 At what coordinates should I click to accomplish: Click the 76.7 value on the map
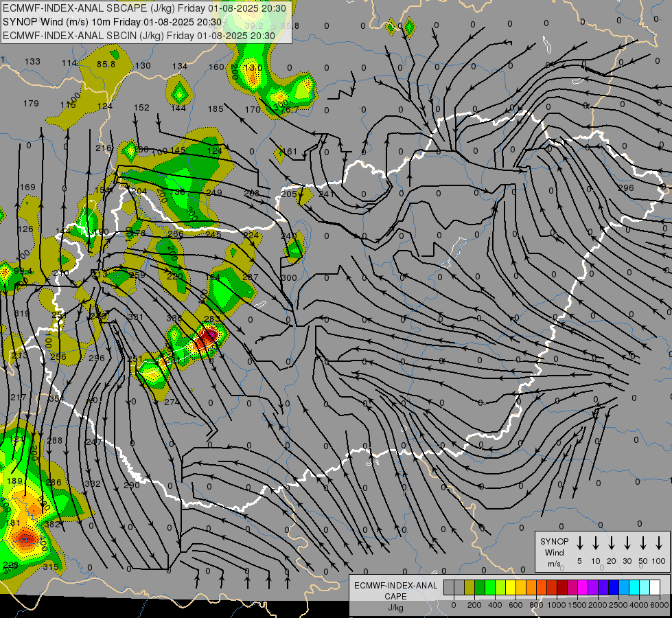pyautogui.click(x=290, y=110)
